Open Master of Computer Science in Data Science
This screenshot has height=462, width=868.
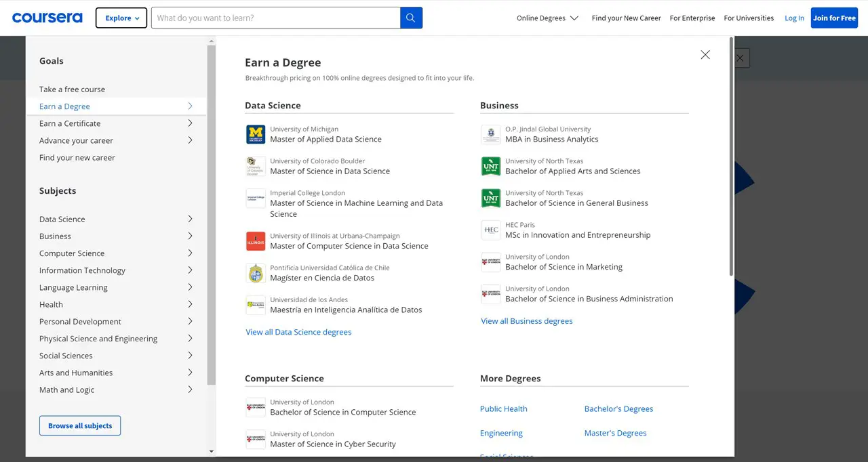(349, 246)
